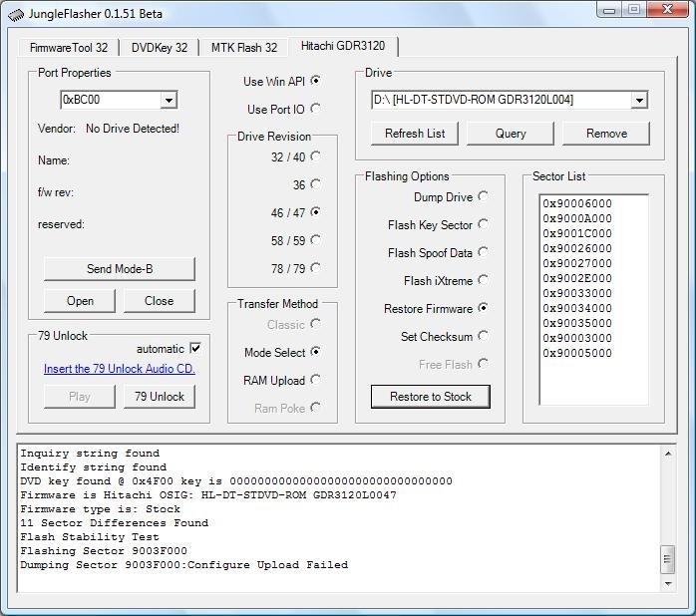Click the log scrollbar down arrow
This screenshot has height=616, width=696.
(668, 583)
